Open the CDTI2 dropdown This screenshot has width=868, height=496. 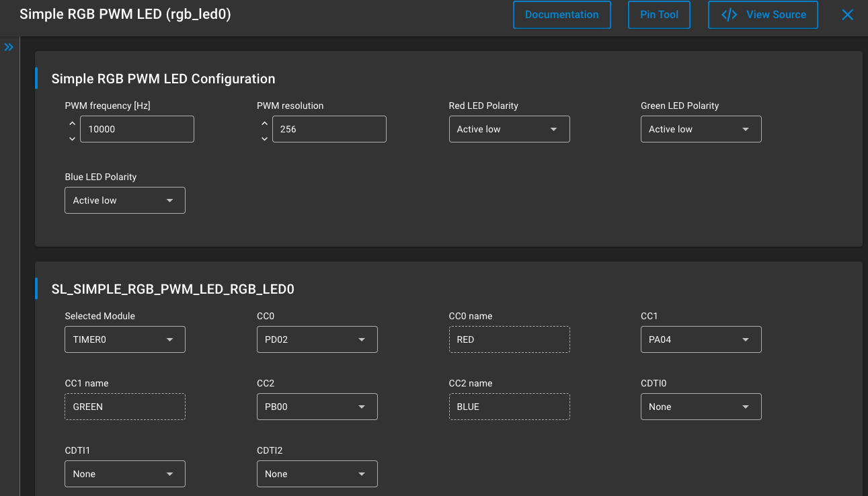pyautogui.click(x=317, y=474)
